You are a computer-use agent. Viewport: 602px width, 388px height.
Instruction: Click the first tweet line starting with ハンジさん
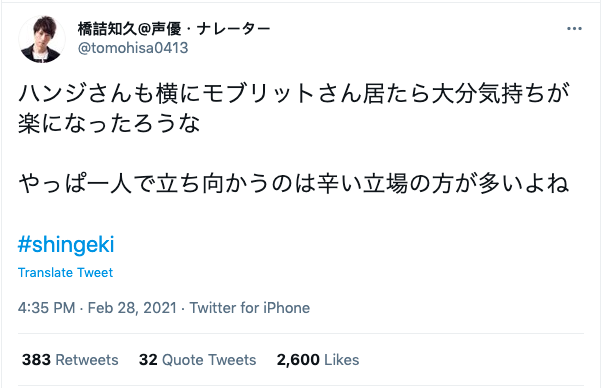point(294,94)
